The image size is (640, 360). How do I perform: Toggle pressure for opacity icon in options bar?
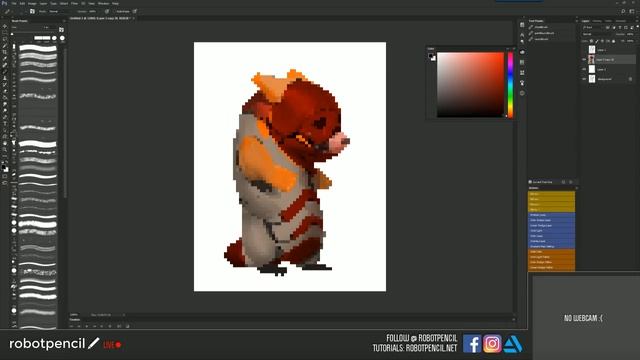tap(107, 11)
